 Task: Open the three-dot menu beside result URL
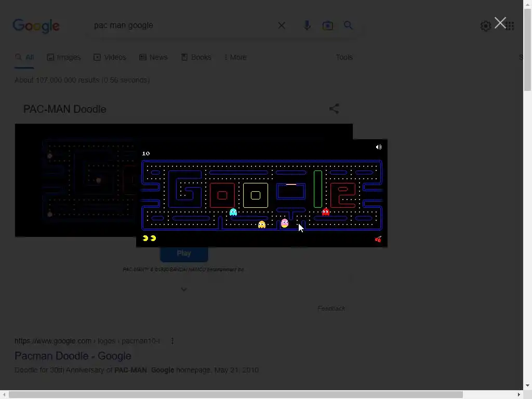172,341
